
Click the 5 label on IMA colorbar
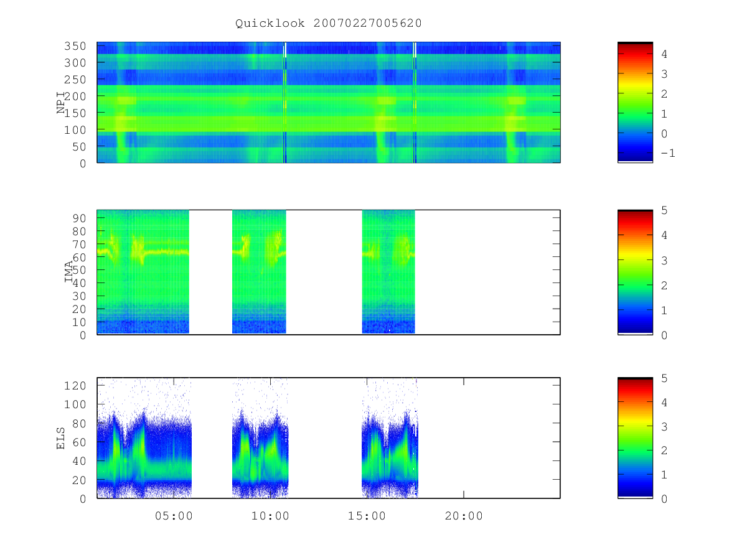pyautogui.click(x=664, y=210)
